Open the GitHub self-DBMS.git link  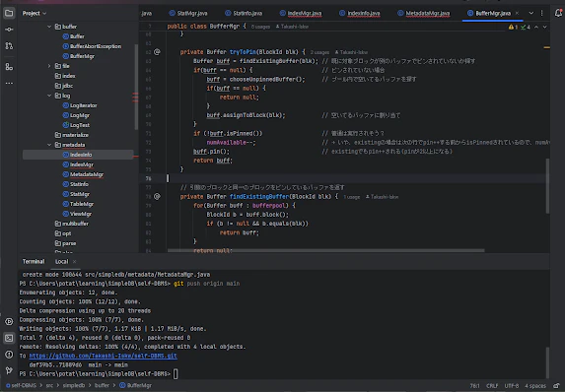tap(104, 356)
